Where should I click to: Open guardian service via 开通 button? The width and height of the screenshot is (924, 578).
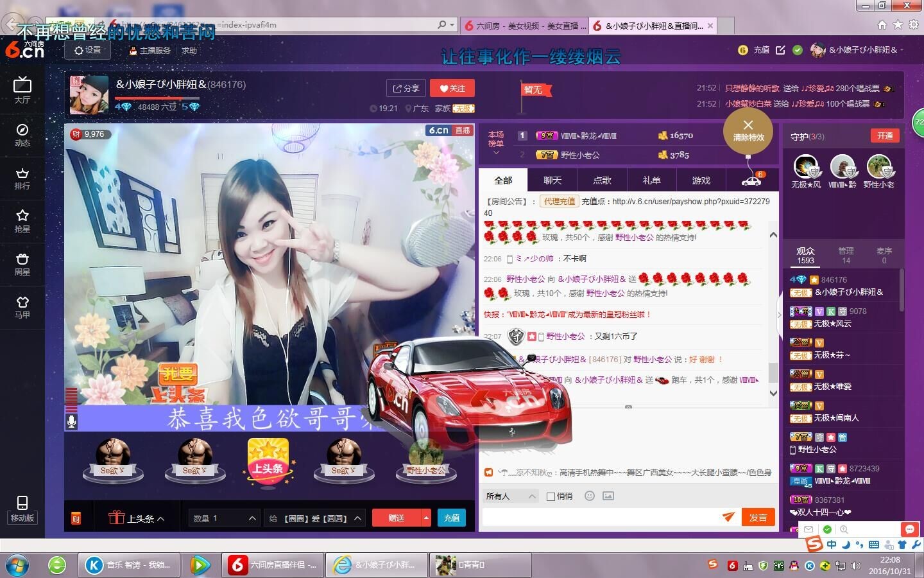[885, 136]
